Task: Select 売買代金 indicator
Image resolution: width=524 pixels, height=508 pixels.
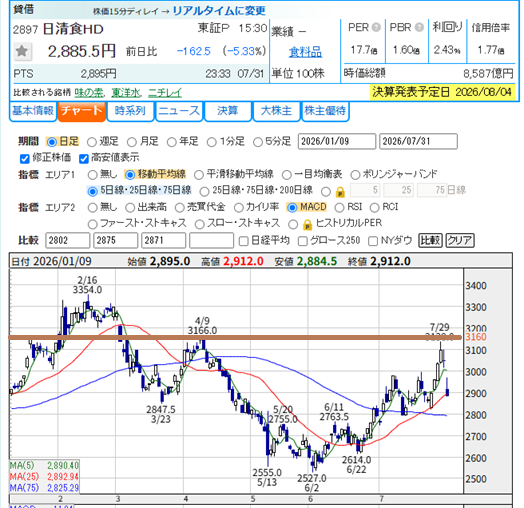Action: coord(180,208)
